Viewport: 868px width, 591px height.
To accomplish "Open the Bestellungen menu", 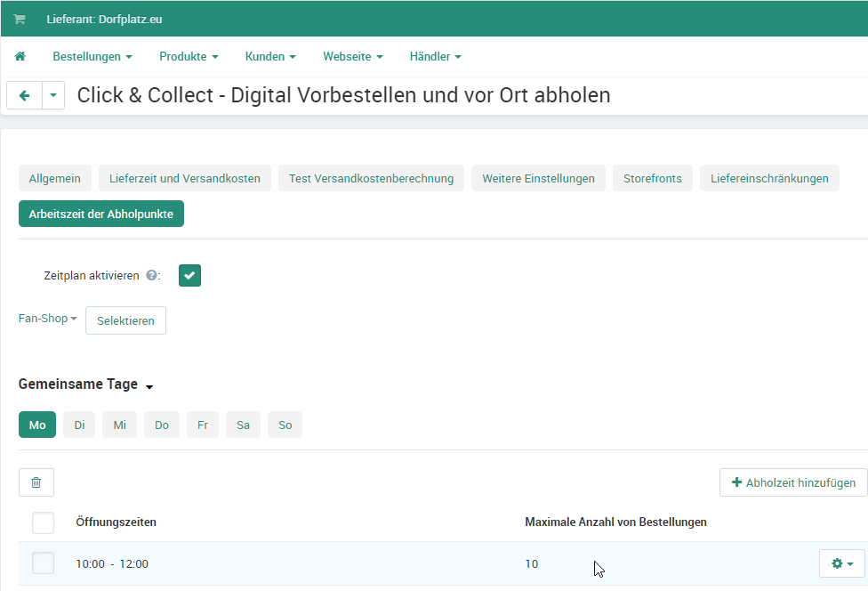I will pyautogui.click(x=92, y=56).
